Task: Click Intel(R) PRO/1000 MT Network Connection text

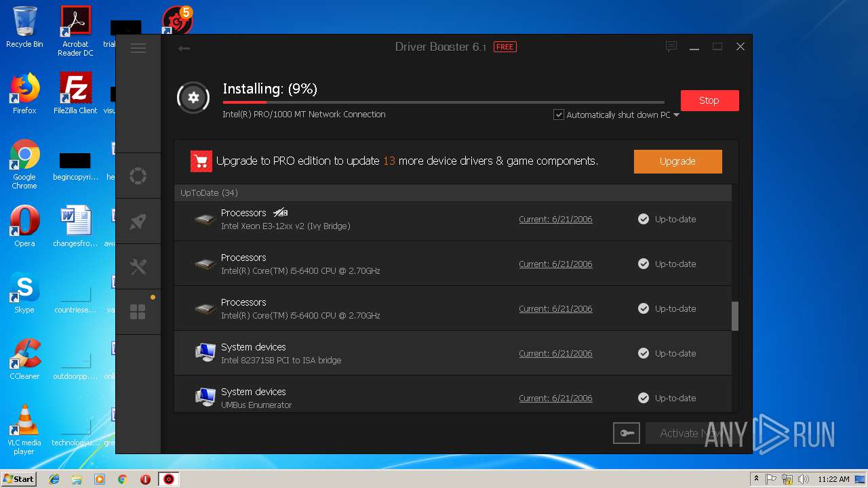Action: click(x=304, y=115)
